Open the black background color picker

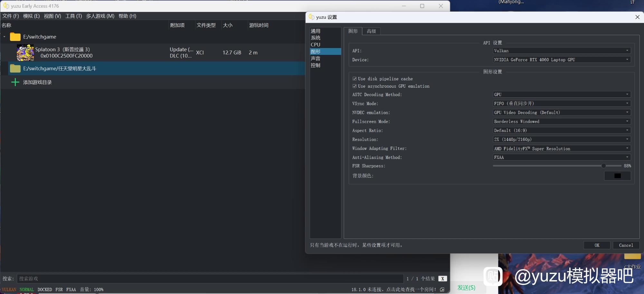(617, 176)
